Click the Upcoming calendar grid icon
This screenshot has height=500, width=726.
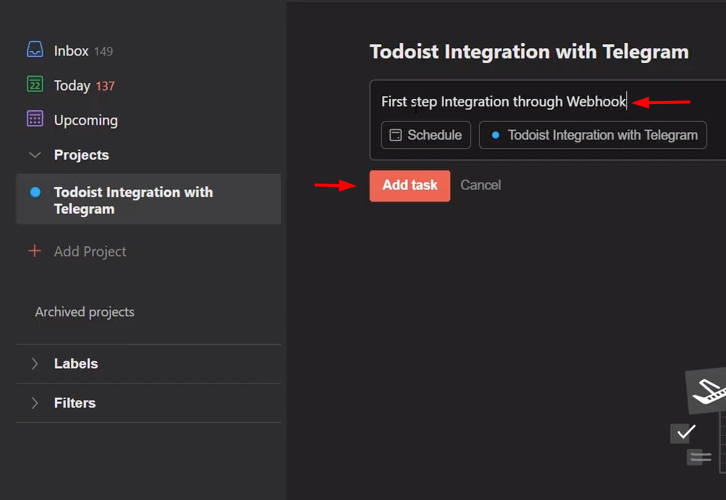point(35,119)
